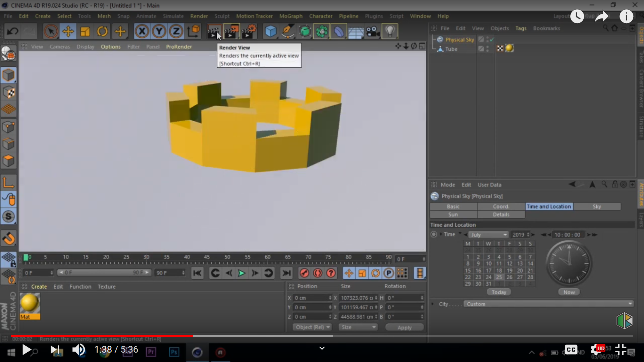The height and width of the screenshot is (362, 644).
Task: Open the Bend deformer icon
Action: [x=339, y=32]
